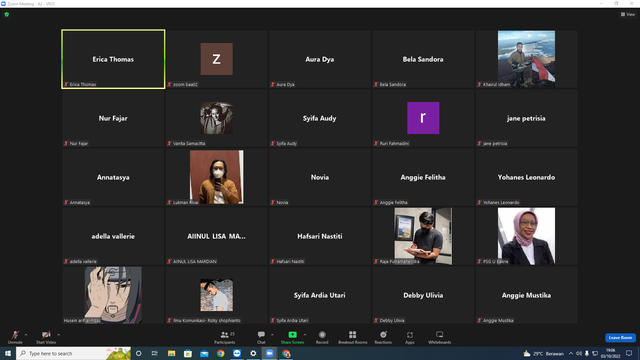This screenshot has height=360, width=640.
Task: Expand share options arrow beside Share Screen
Action: click(x=305, y=335)
